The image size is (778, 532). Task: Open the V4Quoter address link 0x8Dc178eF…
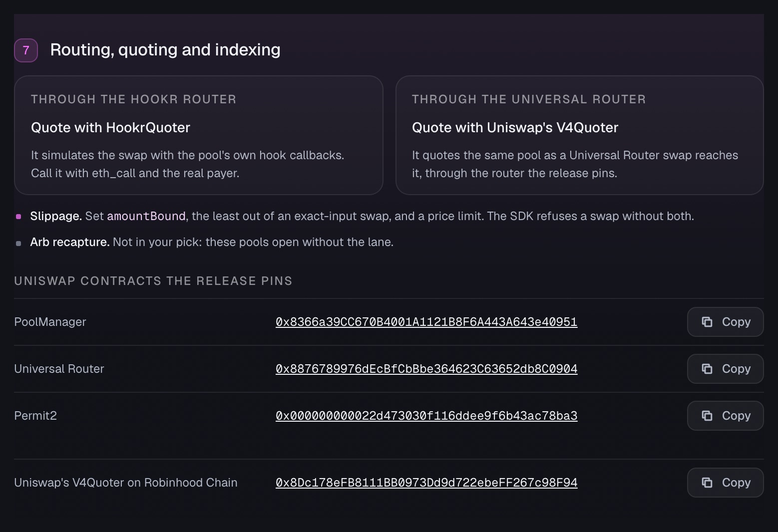click(x=426, y=483)
